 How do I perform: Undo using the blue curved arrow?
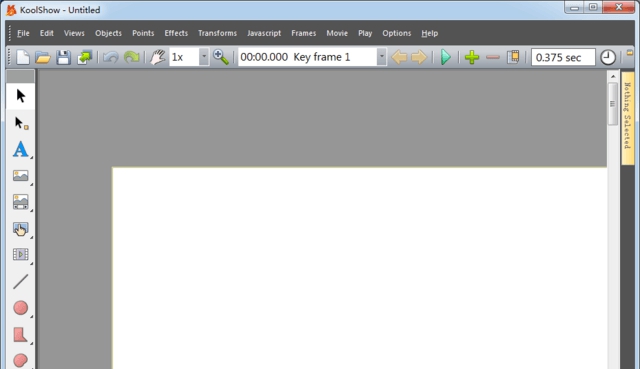coord(110,57)
